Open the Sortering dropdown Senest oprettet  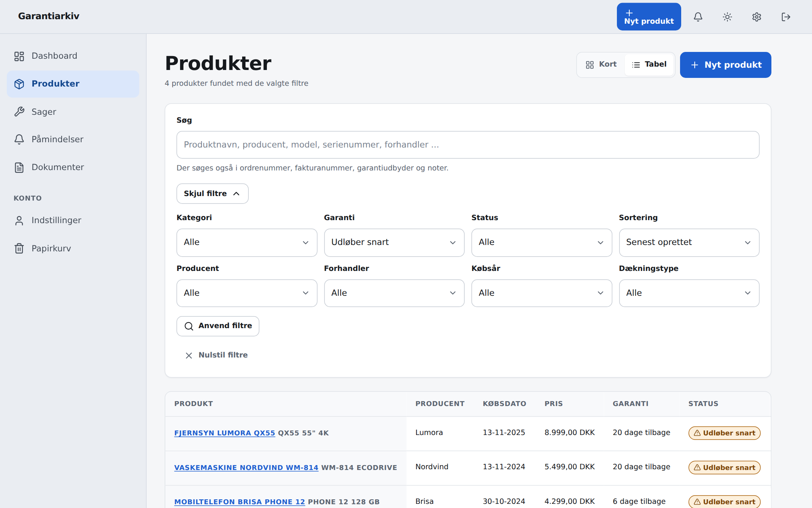pyautogui.click(x=689, y=243)
